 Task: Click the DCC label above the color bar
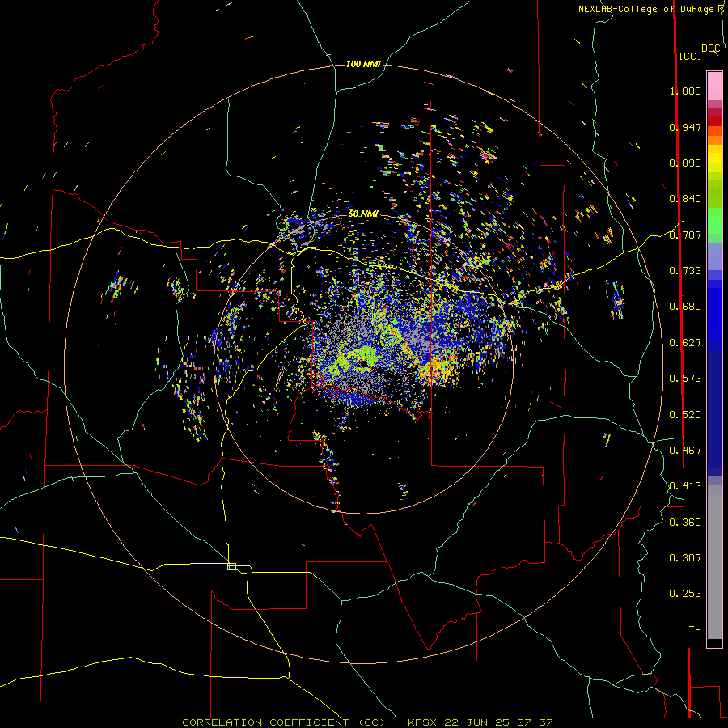click(710, 49)
